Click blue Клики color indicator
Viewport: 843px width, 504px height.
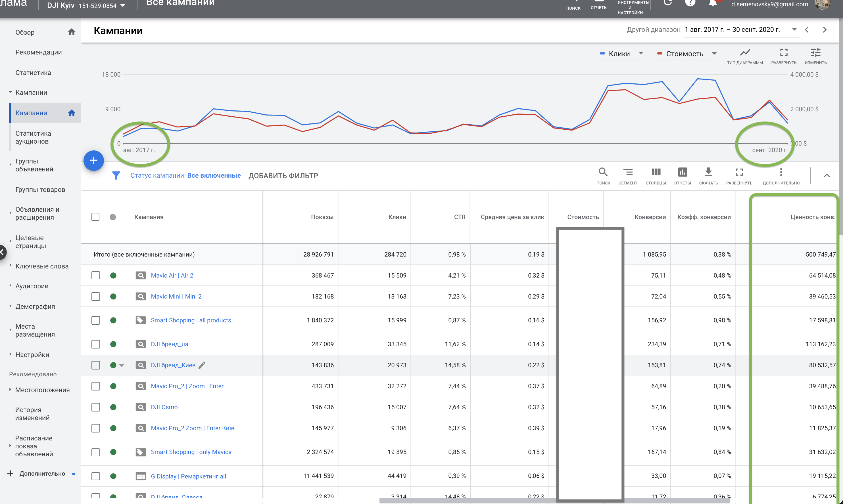[602, 54]
